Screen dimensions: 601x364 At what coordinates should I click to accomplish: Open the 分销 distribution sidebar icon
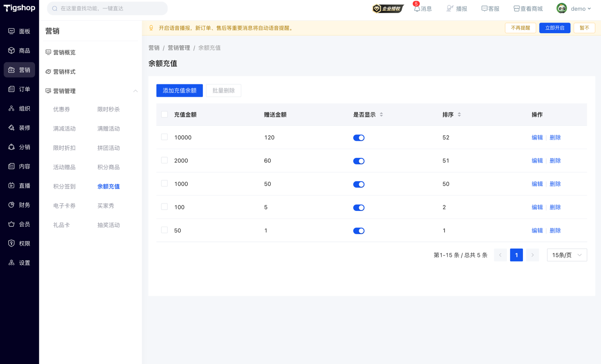pos(11,147)
